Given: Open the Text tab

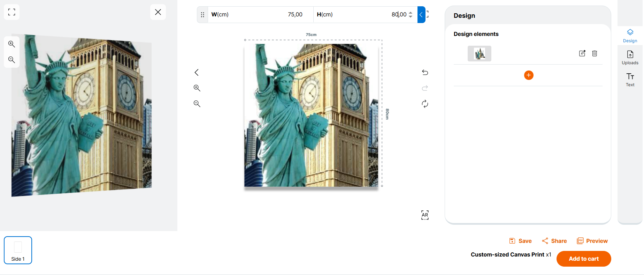Looking at the screenshot, I should (630, 80).
